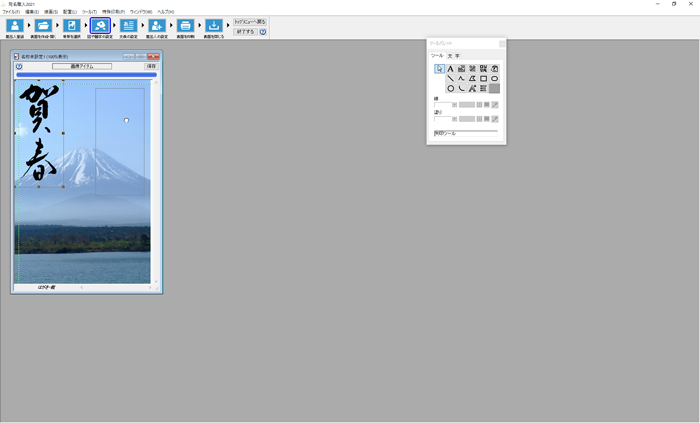The width and height of the screenshot is (700, 423).
Task: Expand the 線 line width dropdown
Action: tap(454, 104)
